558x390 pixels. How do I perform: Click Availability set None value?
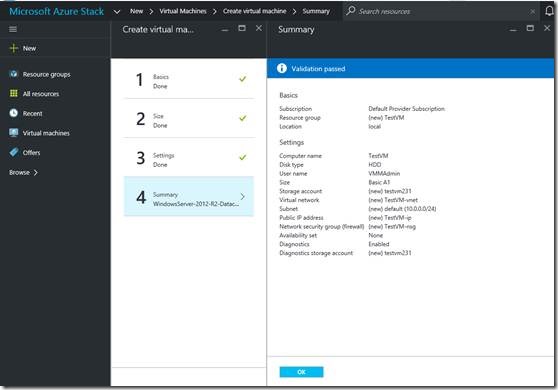coord(375,236)
